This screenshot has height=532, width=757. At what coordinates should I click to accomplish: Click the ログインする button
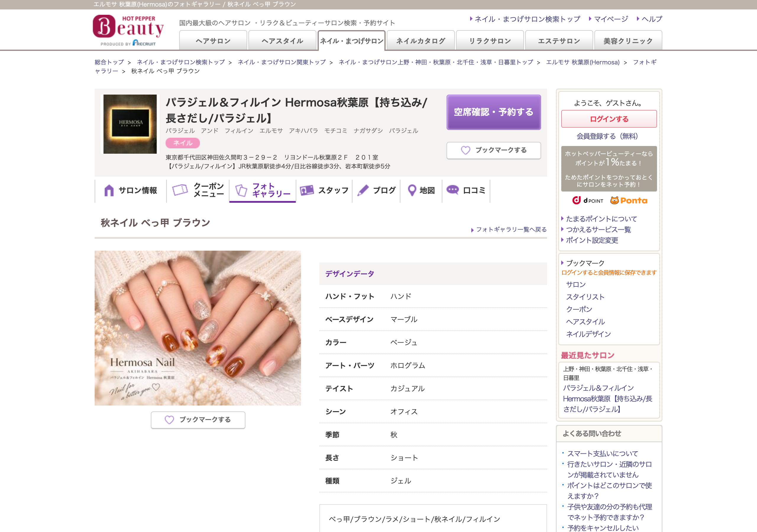pyautogui.click(x=609, y=119)
